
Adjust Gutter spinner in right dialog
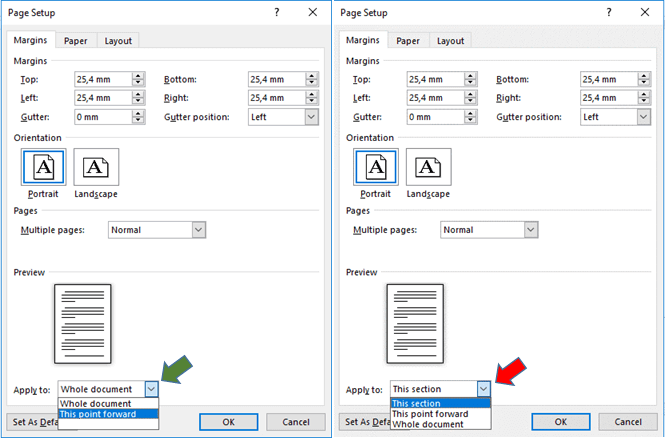(470, 117)
